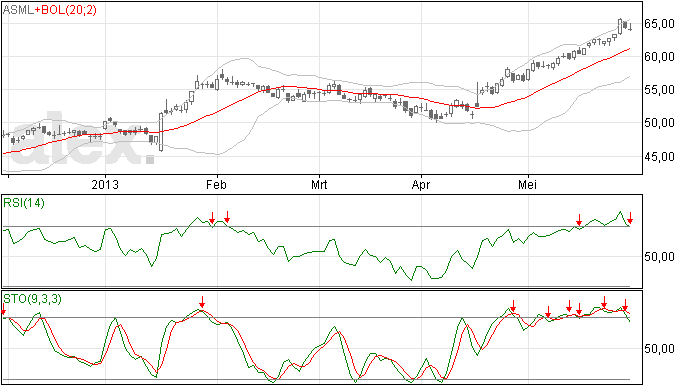Click the STO sell arrow in late January
Image resolution: width=690 pixels, height=387 pixels.
click(202, 302)
